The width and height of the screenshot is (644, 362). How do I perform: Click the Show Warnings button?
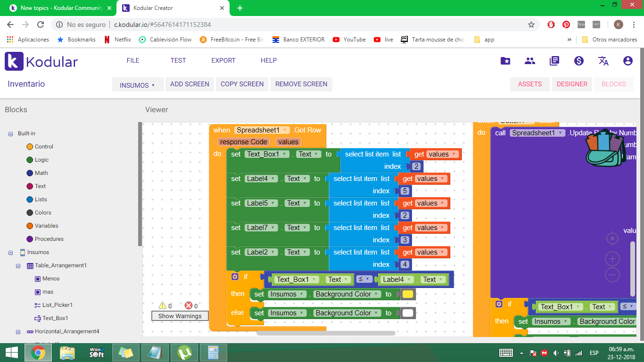point(180,316)
